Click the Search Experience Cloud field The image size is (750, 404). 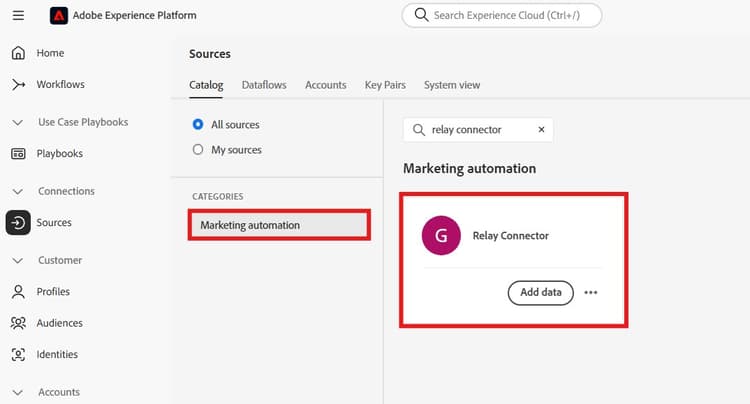pyautogui.click(x=510, y=16)
